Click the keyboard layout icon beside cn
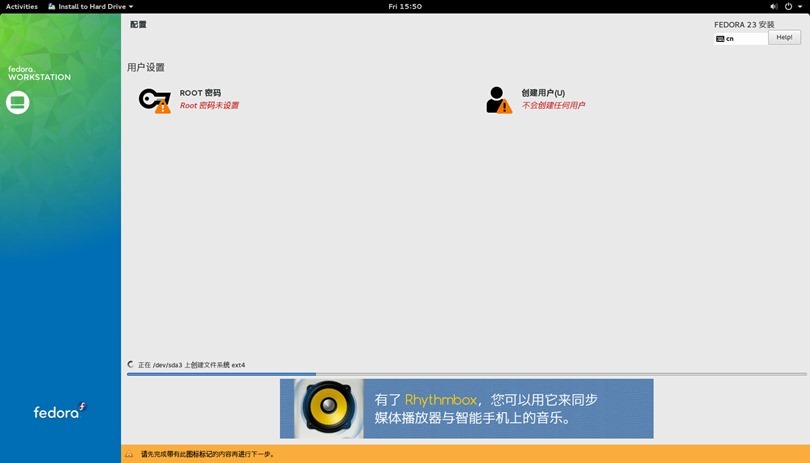 tap(720, 38)
